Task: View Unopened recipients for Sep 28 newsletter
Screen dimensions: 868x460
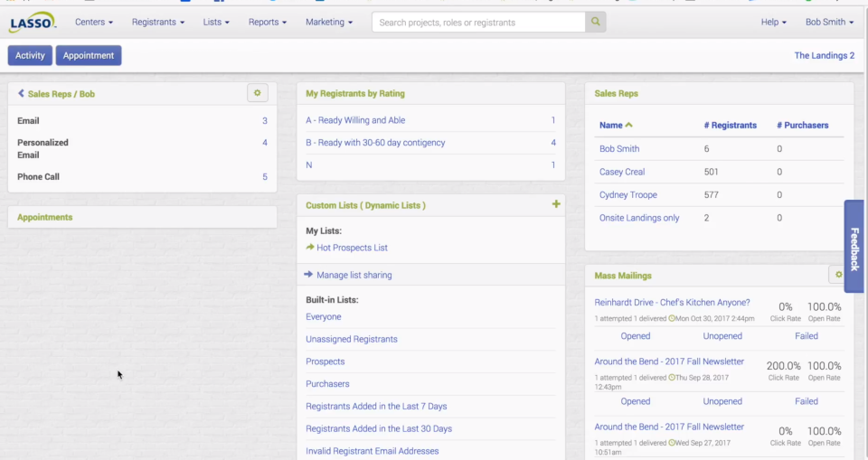Action: pos(722,401)
